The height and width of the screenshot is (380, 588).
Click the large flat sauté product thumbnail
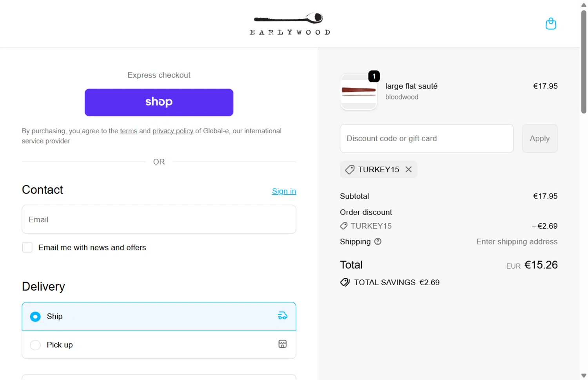click(359, 92)
